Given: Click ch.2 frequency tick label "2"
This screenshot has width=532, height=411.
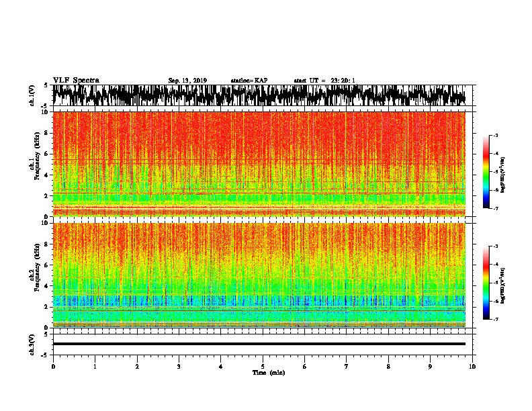Looking at the screenshot, I should coord(46,307).
